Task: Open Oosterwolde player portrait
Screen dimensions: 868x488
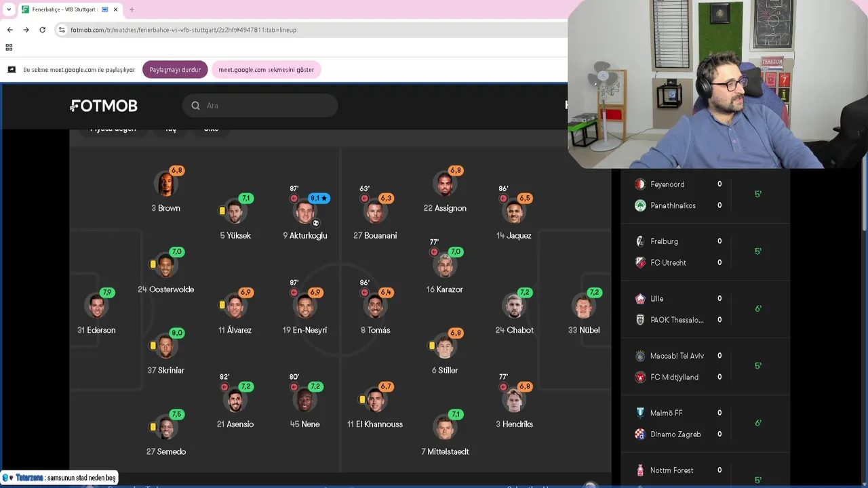Action: (x=165, y=265)
